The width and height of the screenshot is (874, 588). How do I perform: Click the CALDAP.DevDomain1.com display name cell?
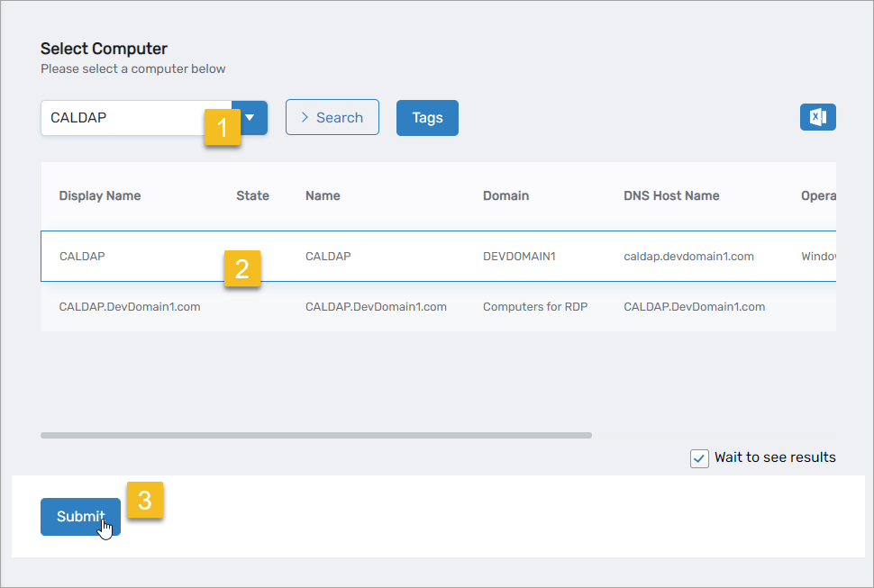click(130, 307)
